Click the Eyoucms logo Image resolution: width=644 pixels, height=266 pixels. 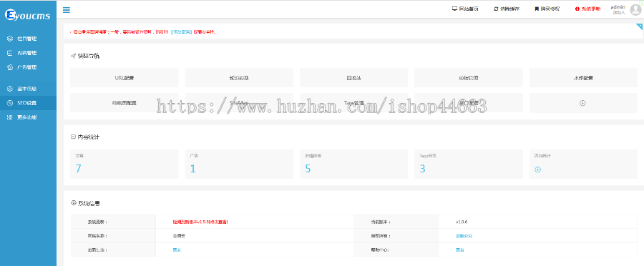coord(27,16)
